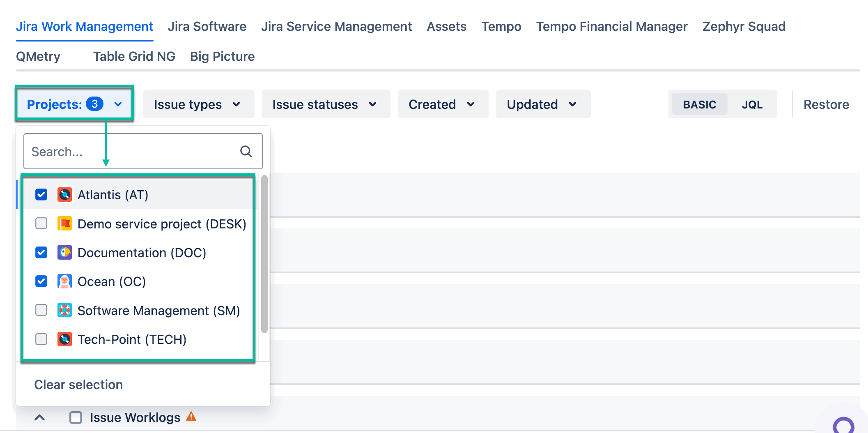Click the Restore button
The height and width of the screenshot is (433, 868).
tap(826, 104)
